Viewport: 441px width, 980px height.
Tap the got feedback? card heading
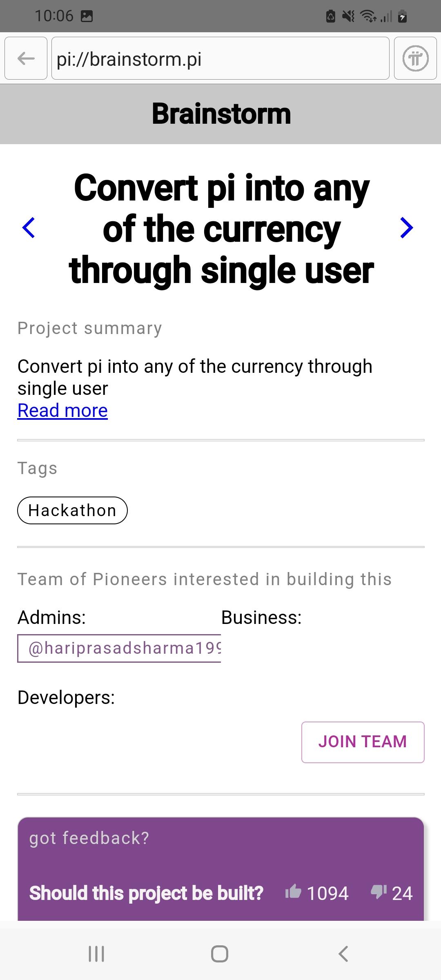click(x=89, y=838)
